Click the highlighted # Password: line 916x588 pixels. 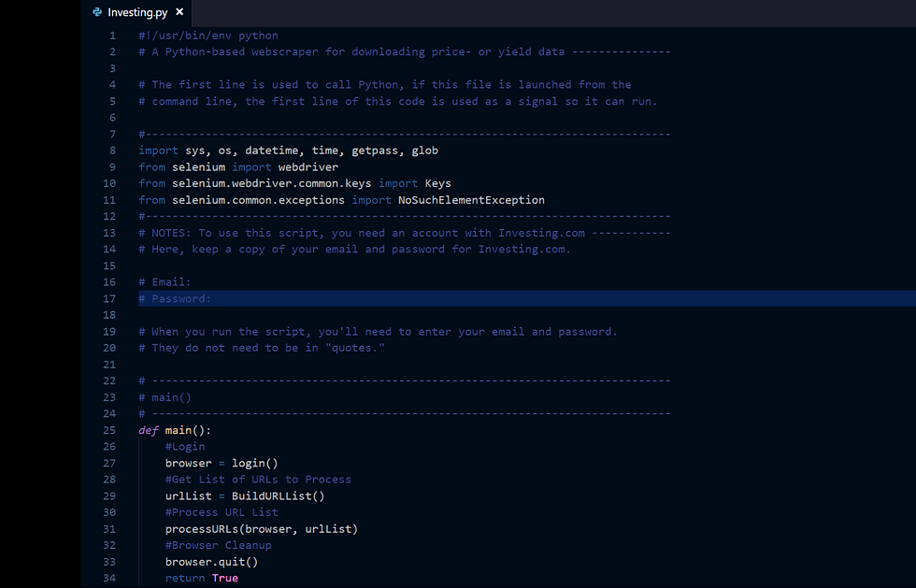174,298
